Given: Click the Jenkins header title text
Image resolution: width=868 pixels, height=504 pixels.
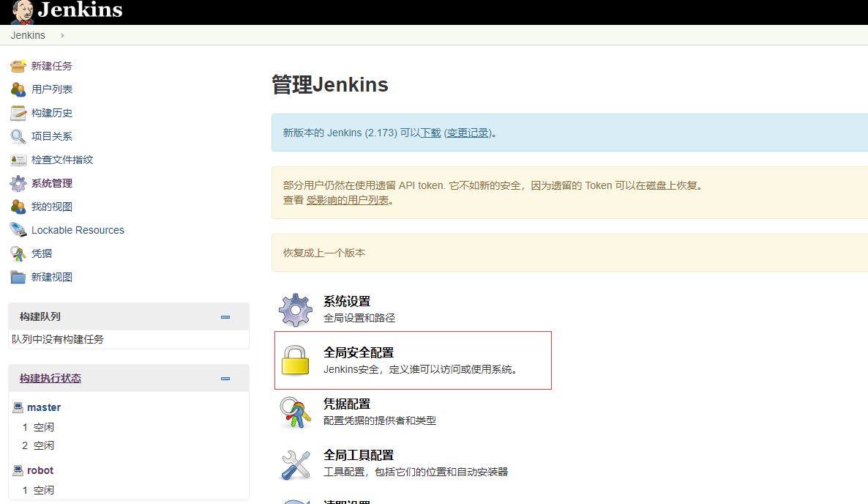Looking at the screenshot, I should click(x=81, y=10).
